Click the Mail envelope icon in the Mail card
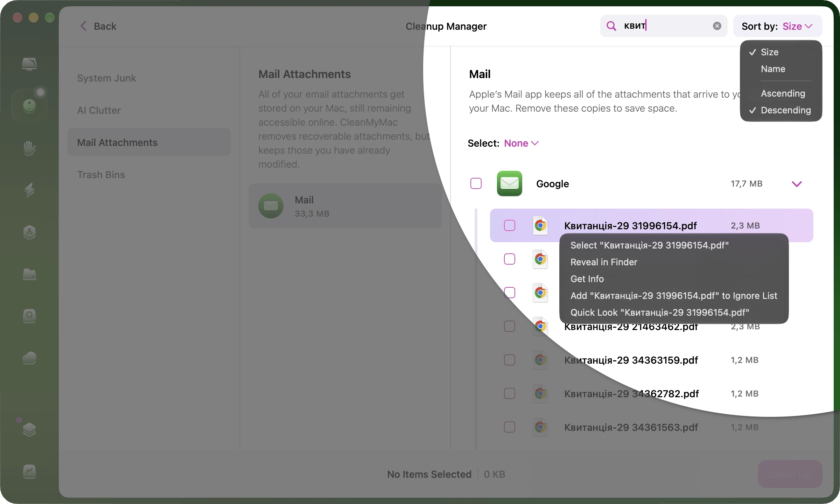The image size is (840, 504). click(x=271, y=206)
